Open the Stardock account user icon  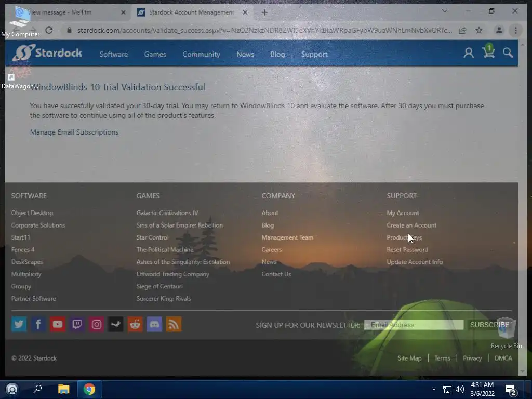point(469,53)
